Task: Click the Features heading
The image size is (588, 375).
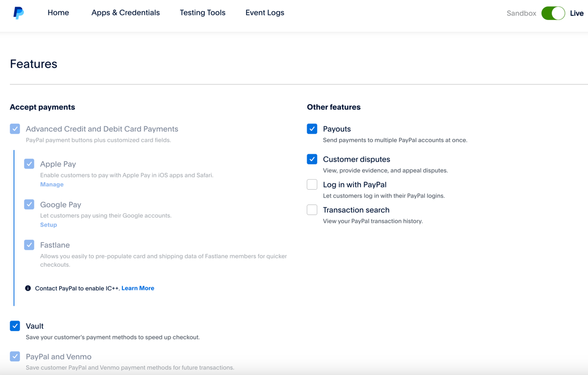Action: [x=33, y=64]
